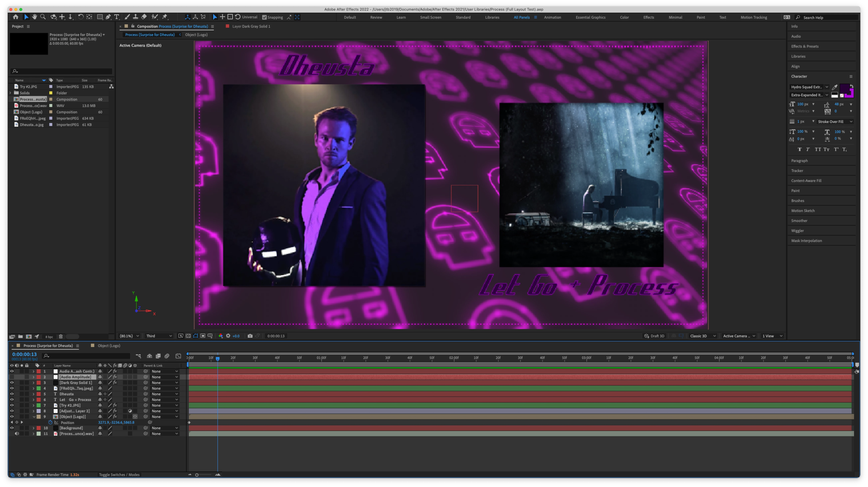Expand the Solids folder in Project
Image resolution: width=868 pixels, height=487 pixels.
tap(10, 93)
